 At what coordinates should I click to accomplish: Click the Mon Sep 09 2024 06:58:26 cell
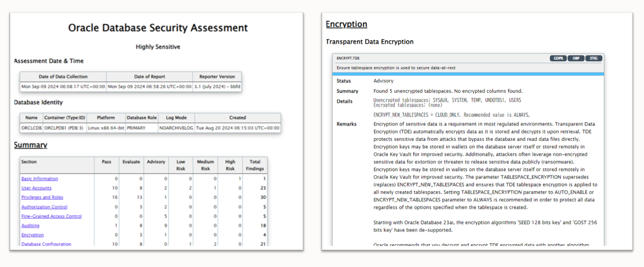pyautogui.click(x=149, y=87)
